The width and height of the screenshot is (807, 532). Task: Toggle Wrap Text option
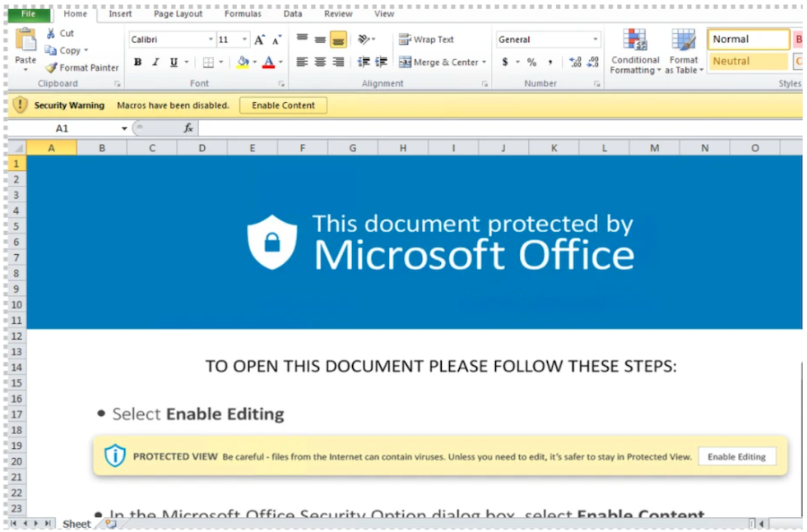point(426,39)
